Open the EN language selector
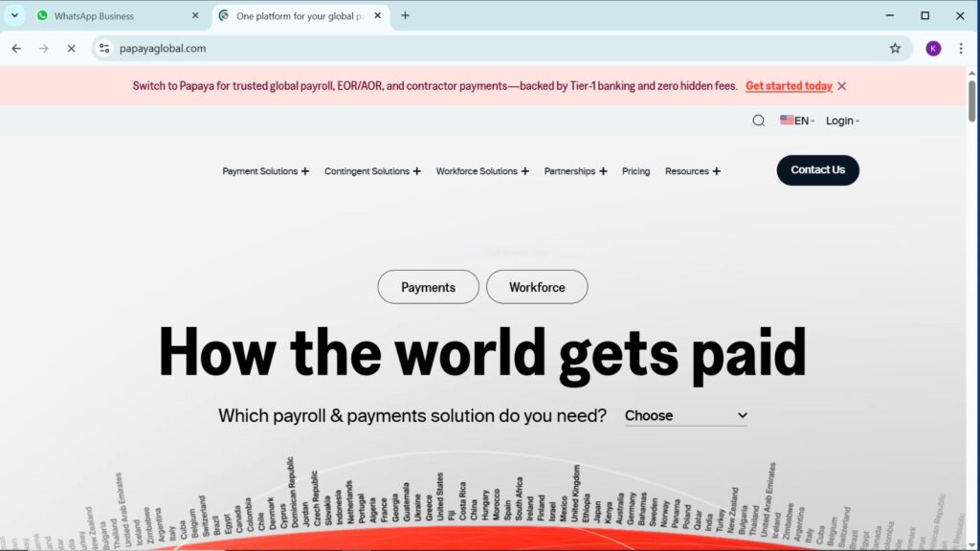980x551 pixels. (x=797, y=121)
